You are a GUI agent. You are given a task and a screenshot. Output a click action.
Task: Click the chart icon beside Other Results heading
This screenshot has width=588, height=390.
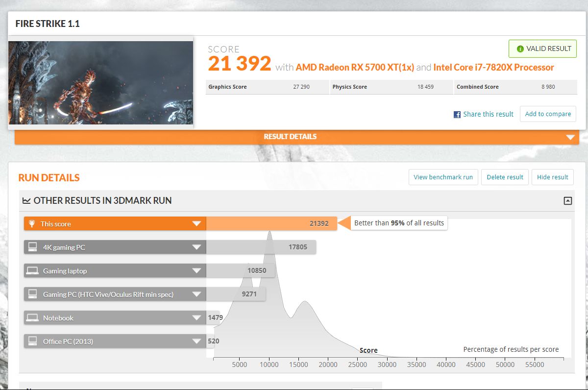point(26,201)
